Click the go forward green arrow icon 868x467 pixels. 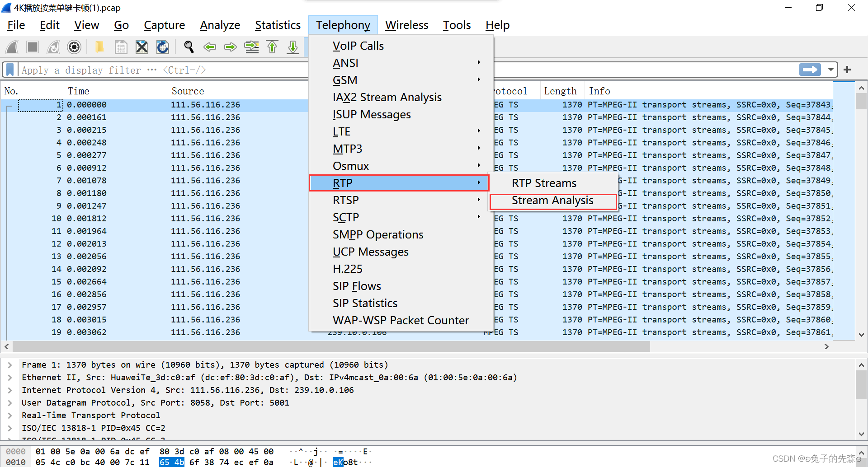[x=231, y=47]
